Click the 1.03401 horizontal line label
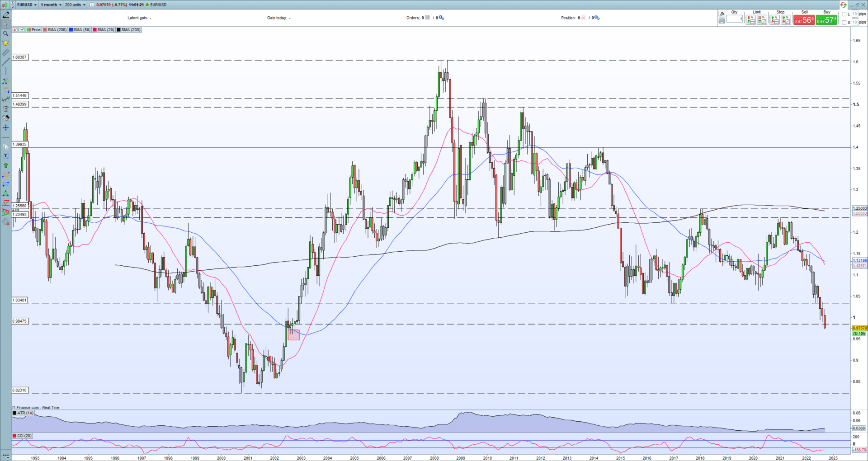 20,300
